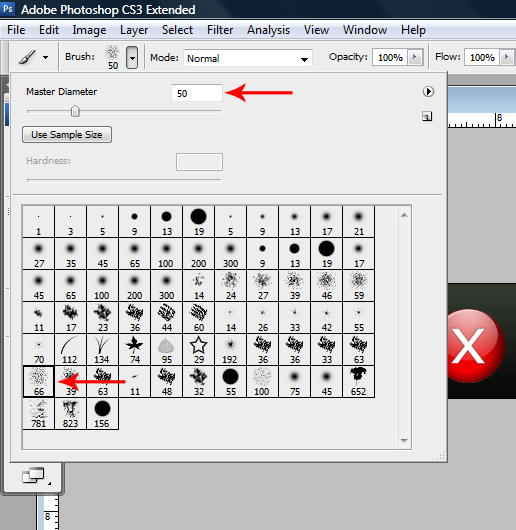Open the brush preset picker arrow
The width and height of the screenshot is (516, 530).
[x=132, y=58]
